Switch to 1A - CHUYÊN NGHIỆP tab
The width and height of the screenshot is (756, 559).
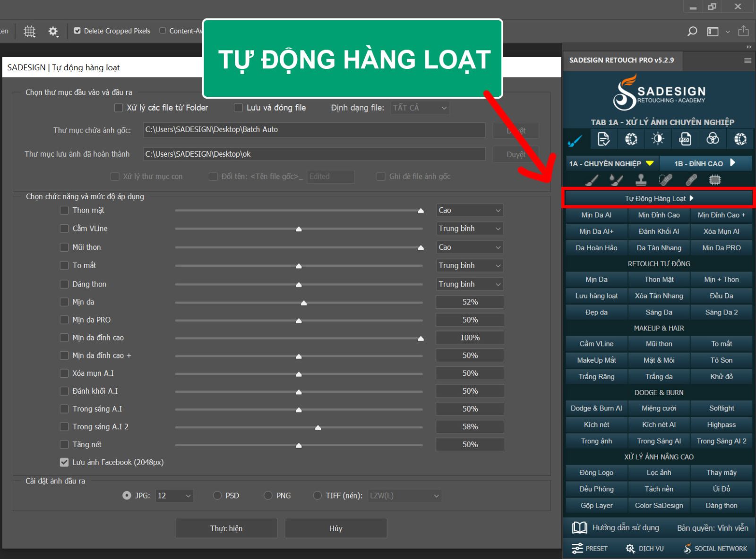pos(611,163)
